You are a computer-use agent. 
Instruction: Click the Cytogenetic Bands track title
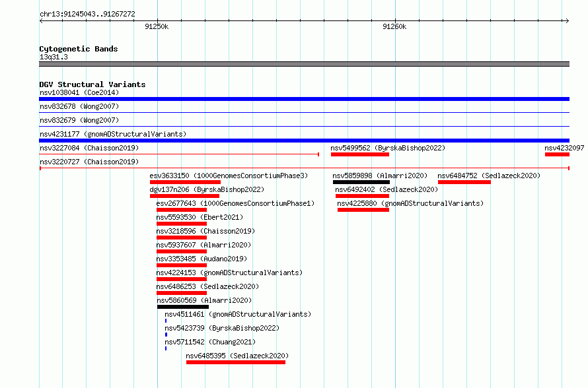(x=79, y=49)
